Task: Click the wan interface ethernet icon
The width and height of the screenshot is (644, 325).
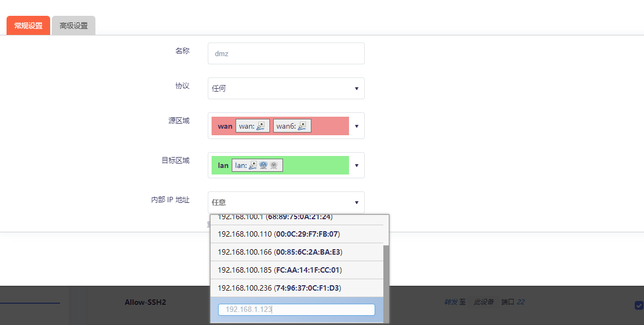Action: point(261,126)
